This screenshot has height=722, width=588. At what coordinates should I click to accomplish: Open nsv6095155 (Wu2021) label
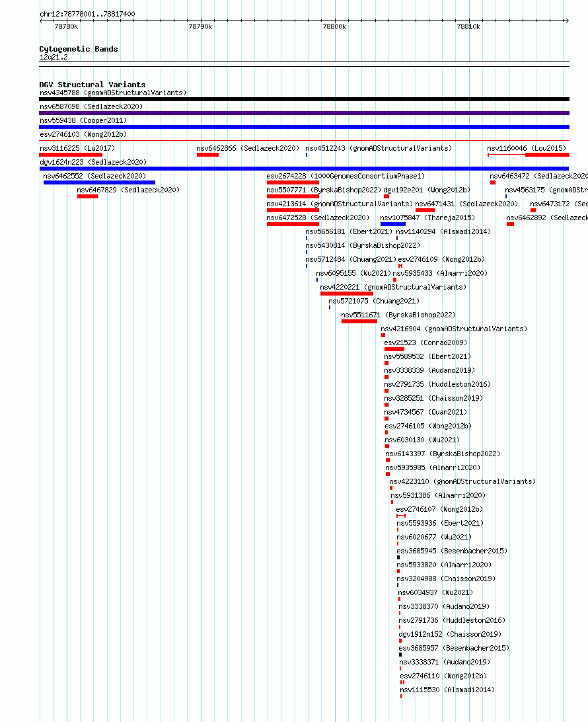[353, 273]
